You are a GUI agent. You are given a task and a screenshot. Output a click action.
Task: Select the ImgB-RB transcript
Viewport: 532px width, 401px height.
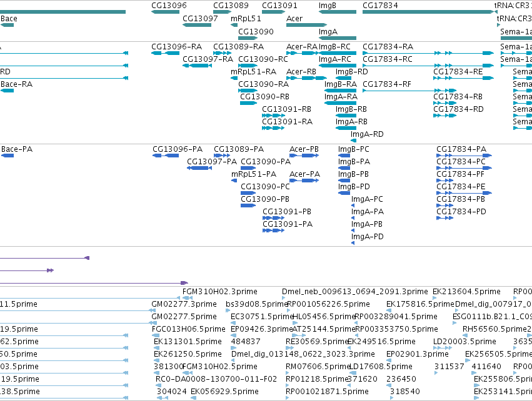coord(351,109)
